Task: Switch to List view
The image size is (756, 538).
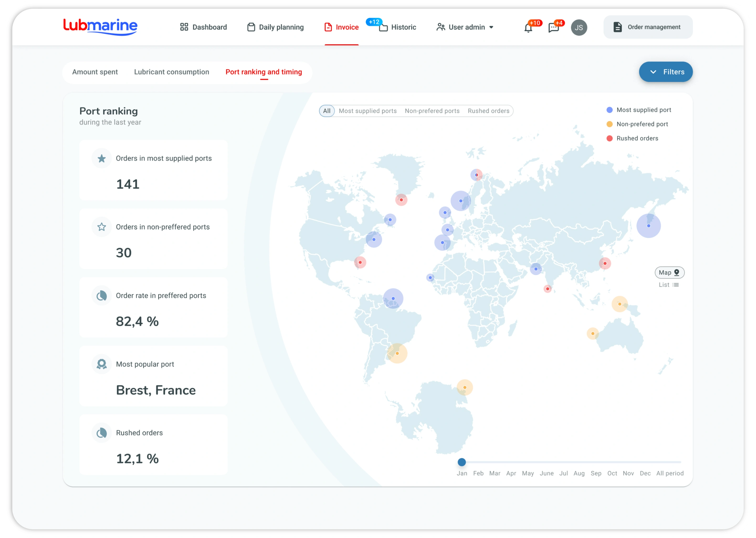Action: click(x=669, y=285)
